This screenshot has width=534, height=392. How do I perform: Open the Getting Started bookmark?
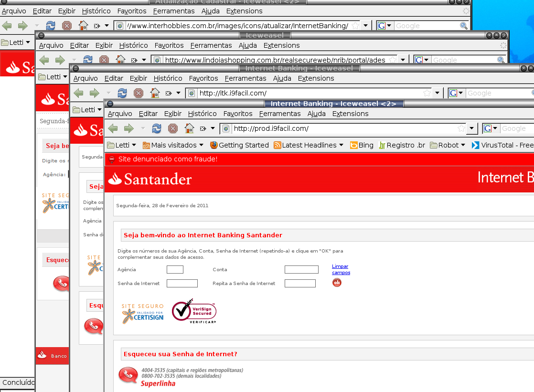coord(239,145)
